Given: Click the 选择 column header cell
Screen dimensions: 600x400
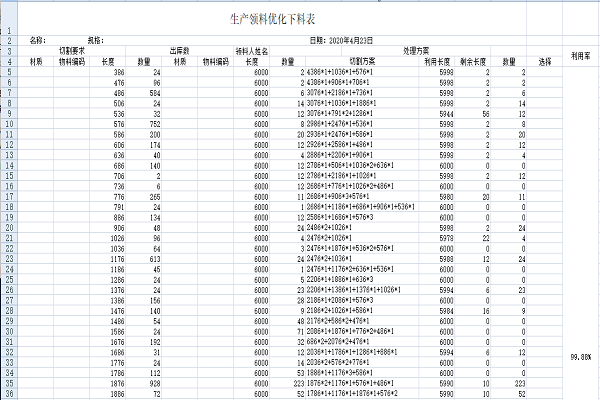Looking at the screenshot, I should tap(545, 61).
